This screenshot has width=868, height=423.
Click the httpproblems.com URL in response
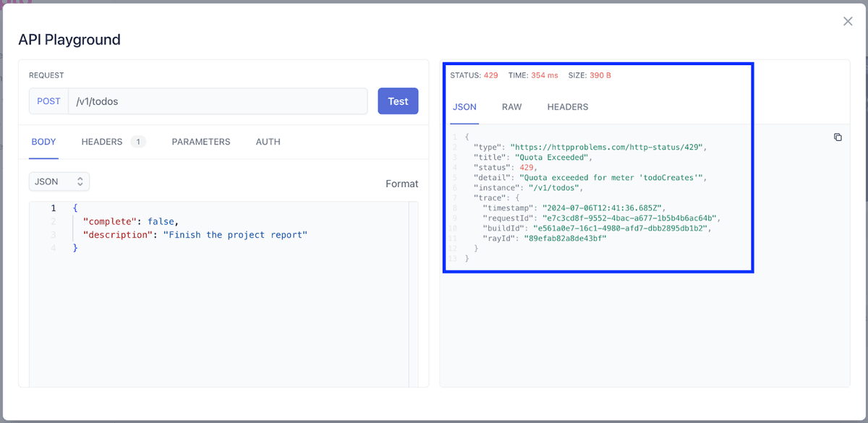[x=608, y=147]
